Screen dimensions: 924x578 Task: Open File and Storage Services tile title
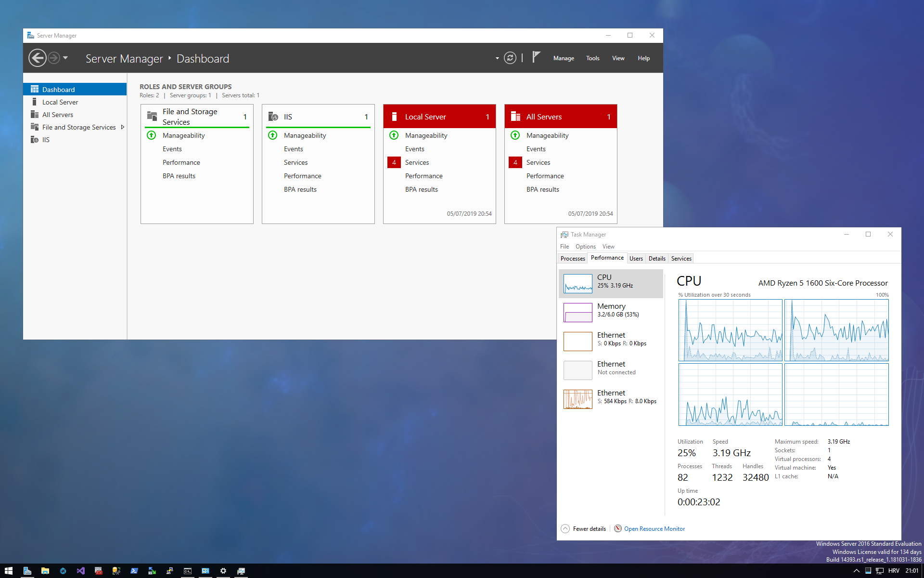pos(190,117)
